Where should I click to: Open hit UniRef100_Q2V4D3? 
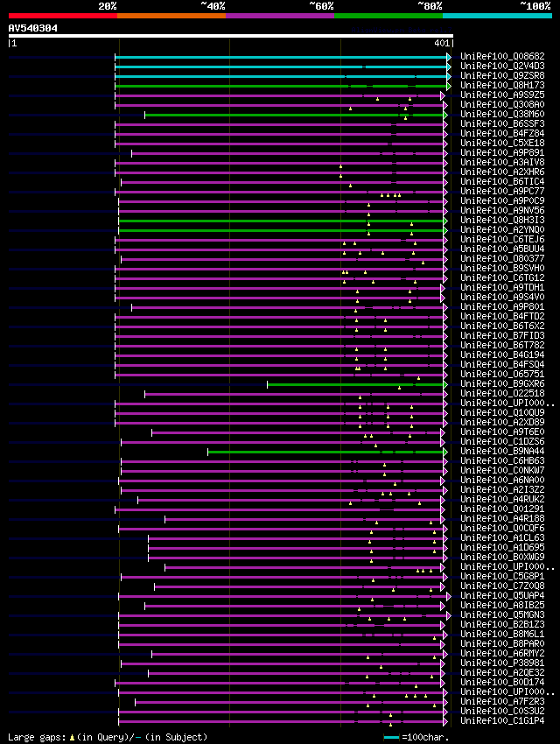[x=502, y=66]
